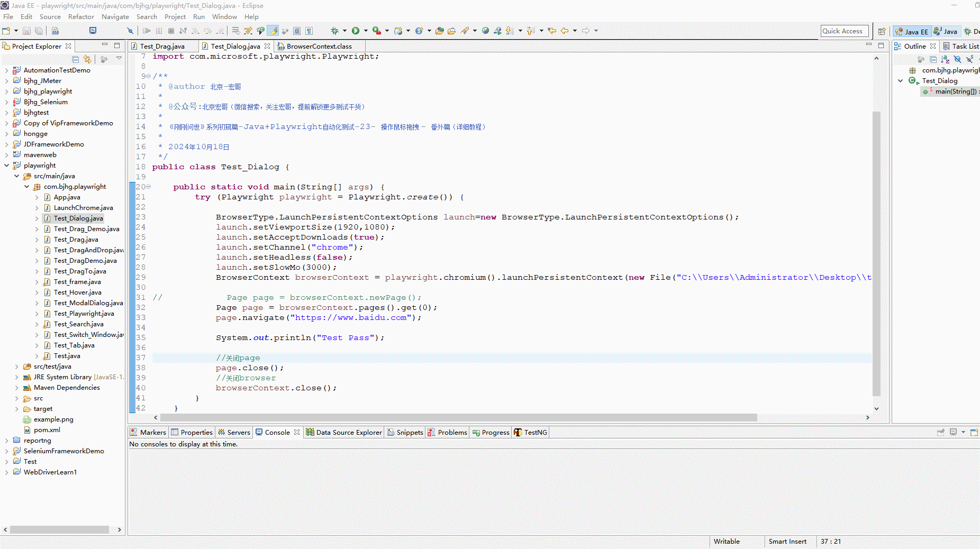Expand the src/test/java folder
This screenshot has width=980, height=549.
(x=16, y=367)
